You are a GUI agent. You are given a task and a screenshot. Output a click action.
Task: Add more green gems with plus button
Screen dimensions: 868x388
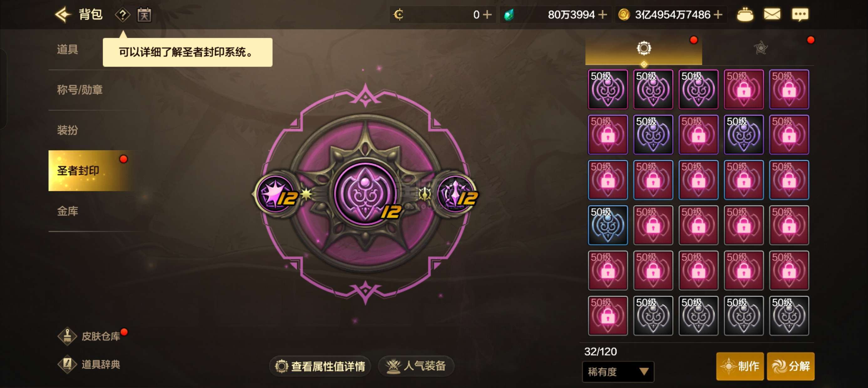pyautogui.click(x=602, y=14)
